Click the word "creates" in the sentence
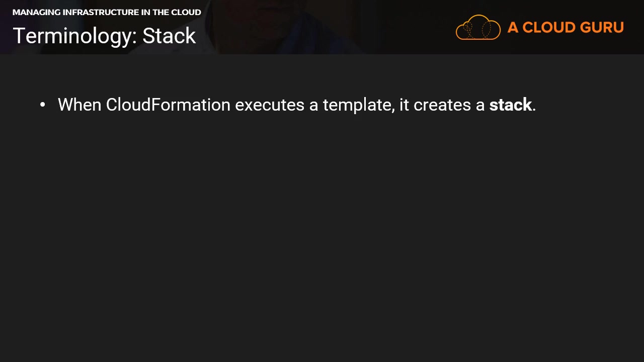This screenshot has width=644, height=362. (x=442, y=105)
